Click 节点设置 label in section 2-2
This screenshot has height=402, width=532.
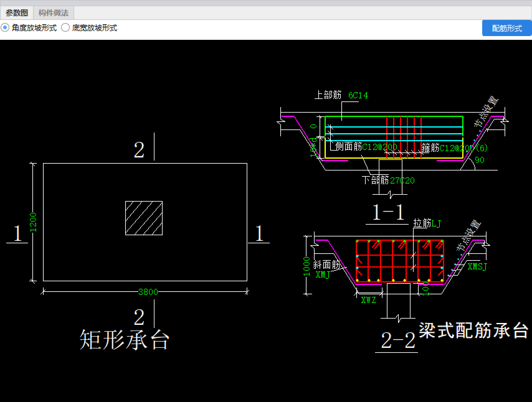[x=469, y=236]
